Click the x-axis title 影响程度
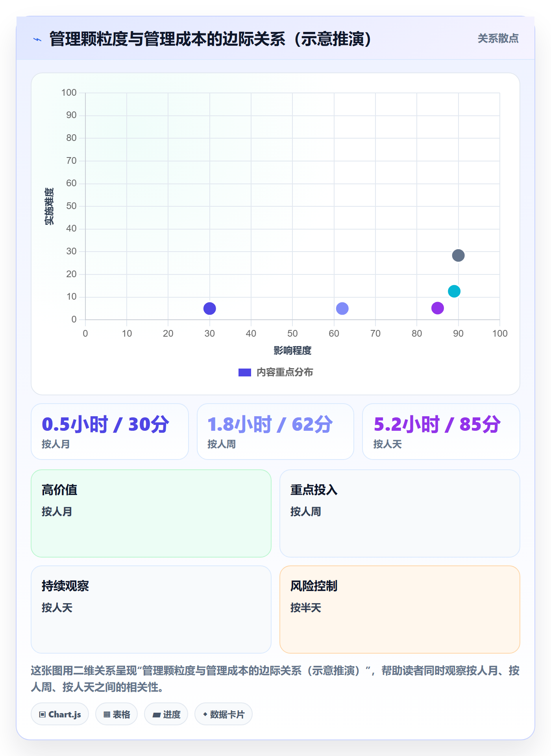Screen dimensions: 551x756 tap(292, 350)
